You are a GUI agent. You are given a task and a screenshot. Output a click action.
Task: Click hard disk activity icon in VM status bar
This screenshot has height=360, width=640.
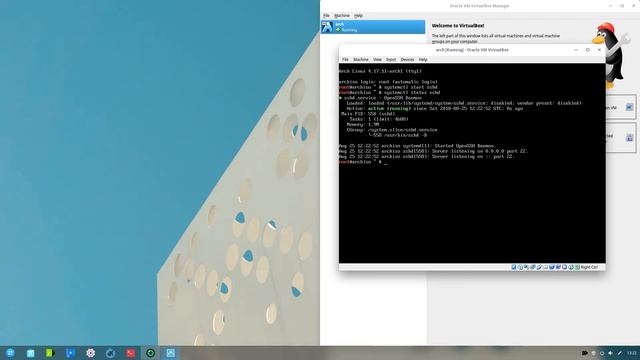pyautogui.click(x=514, y=267)
